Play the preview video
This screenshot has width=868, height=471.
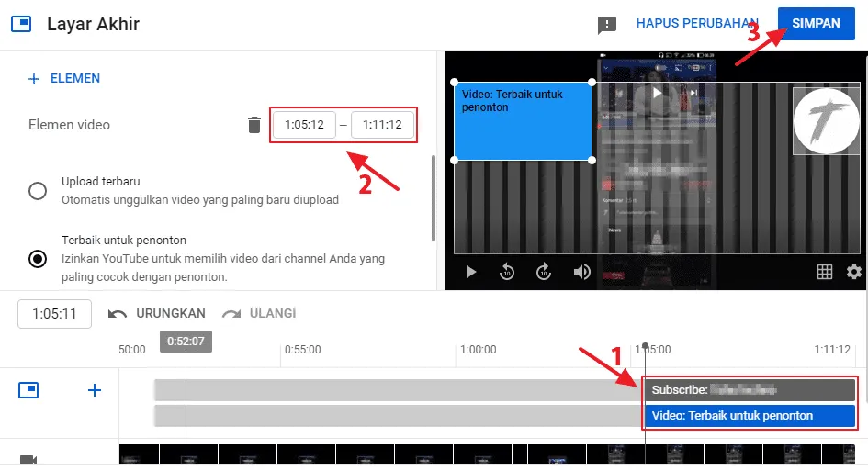point(470,272)
